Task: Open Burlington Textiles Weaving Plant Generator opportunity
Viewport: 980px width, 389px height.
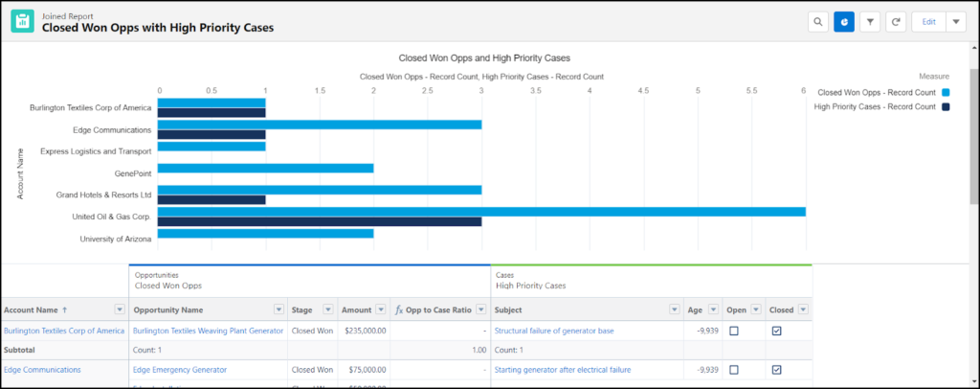Action: point(208,331)
